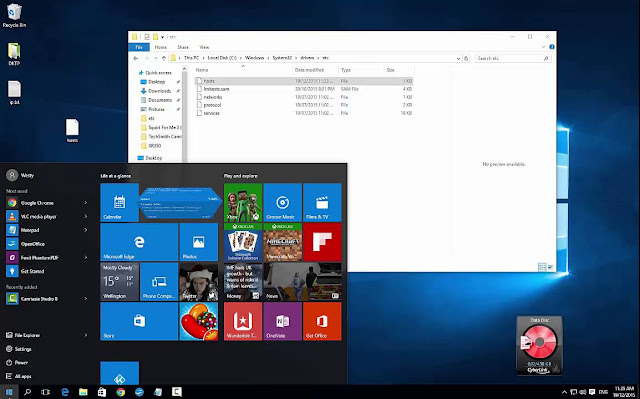The image size is (640, 399).
Task: Open Recycle Bin on the desktop
Action: (x=14, y=16)
